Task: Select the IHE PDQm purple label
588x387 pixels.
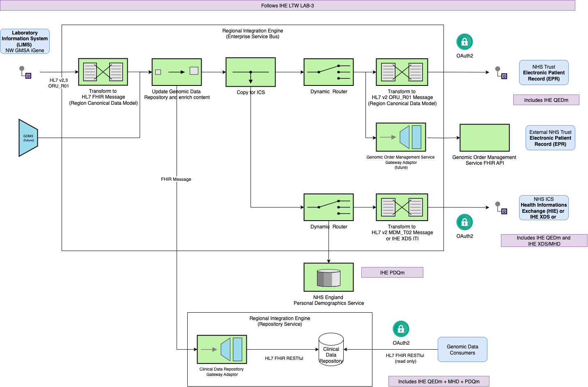Action: 392,272
